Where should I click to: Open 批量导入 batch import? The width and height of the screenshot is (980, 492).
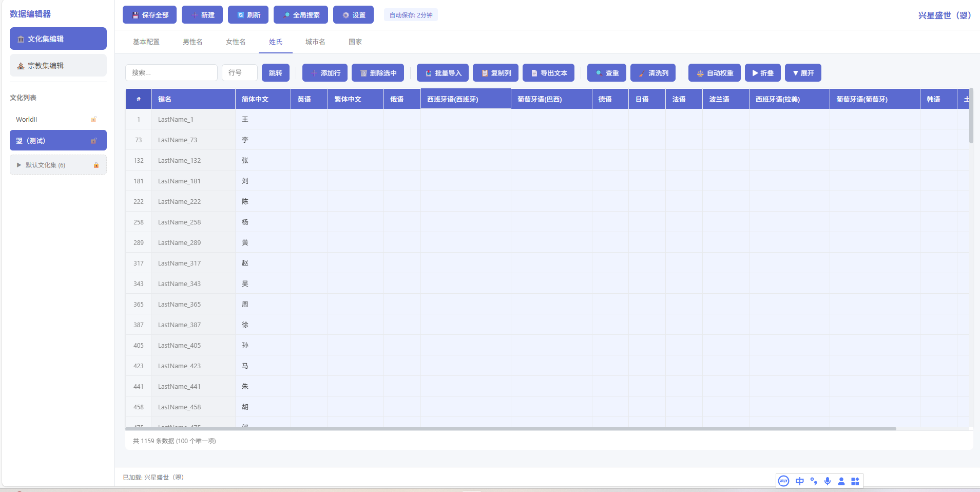tap(443, 72)
